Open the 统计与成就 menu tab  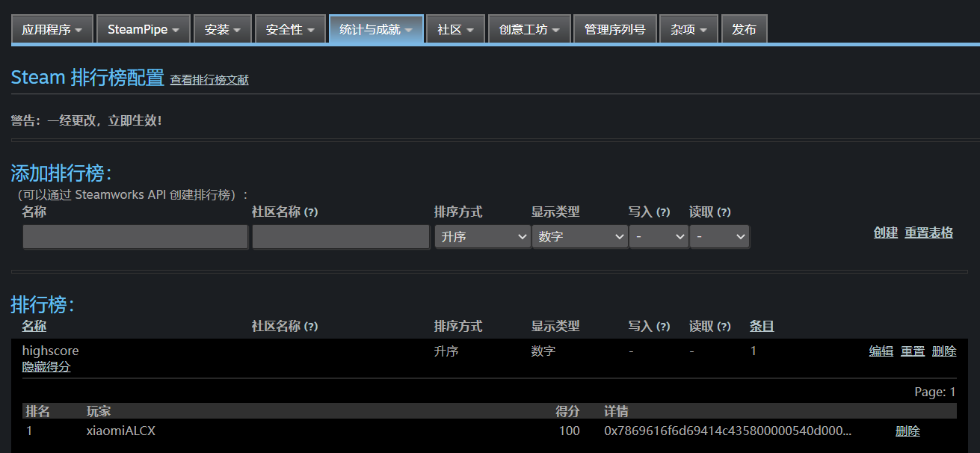pyautogui.click(x=376, y=30)
